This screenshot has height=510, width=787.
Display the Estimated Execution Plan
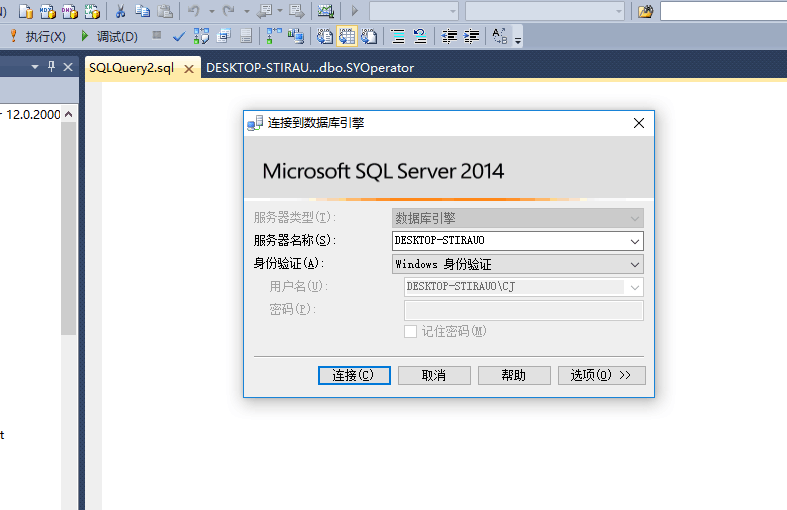pyautogui.click(x=201, y=36)
